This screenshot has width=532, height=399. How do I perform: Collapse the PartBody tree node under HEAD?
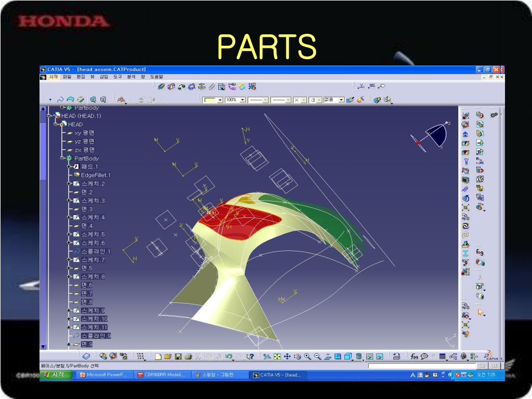point(62,158)
